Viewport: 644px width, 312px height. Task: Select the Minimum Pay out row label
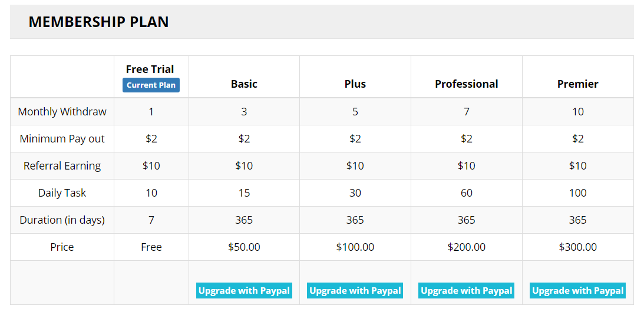[x=62, y=138]
